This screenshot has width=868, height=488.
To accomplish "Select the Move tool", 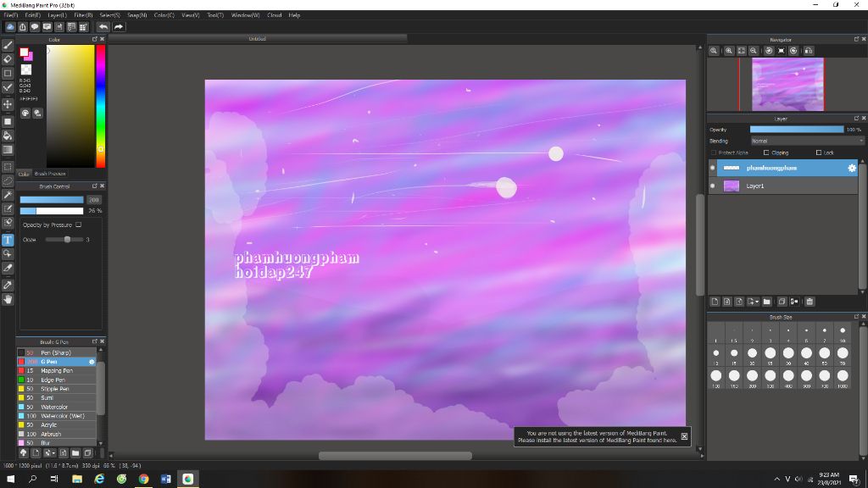I will [x=8, y=104].
